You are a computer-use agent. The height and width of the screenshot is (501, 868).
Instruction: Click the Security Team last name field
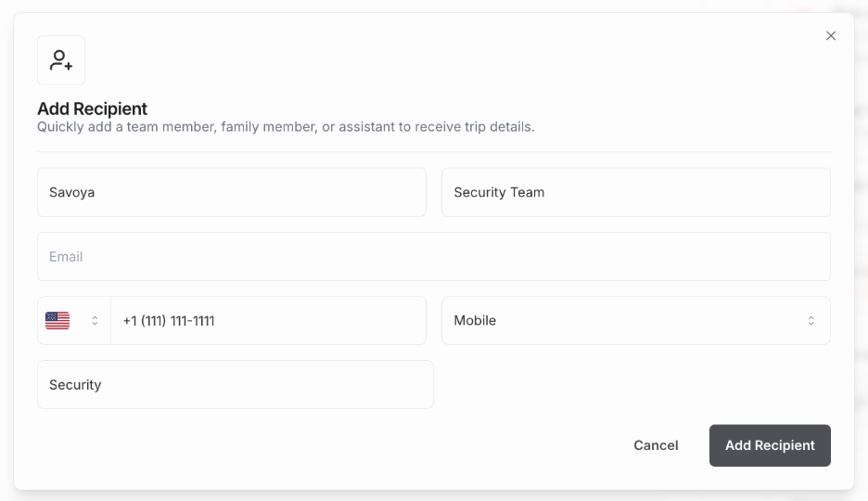click(x=635, y=192)
